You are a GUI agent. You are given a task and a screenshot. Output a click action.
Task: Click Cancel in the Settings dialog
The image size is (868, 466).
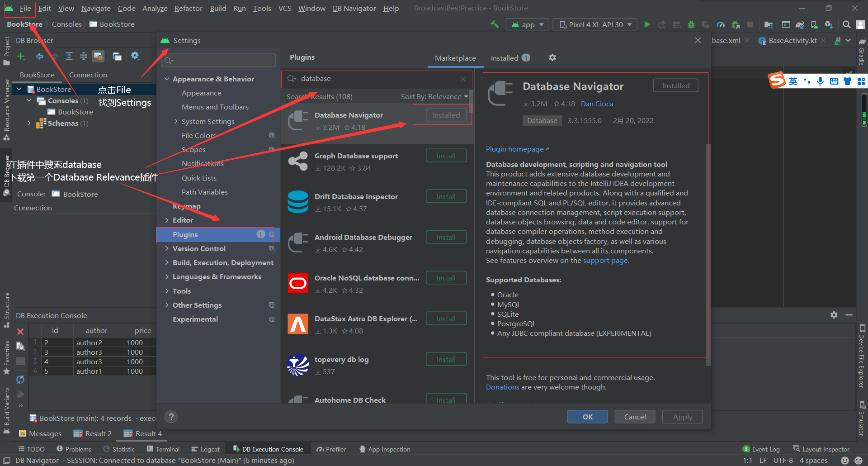tap(635, 417)
